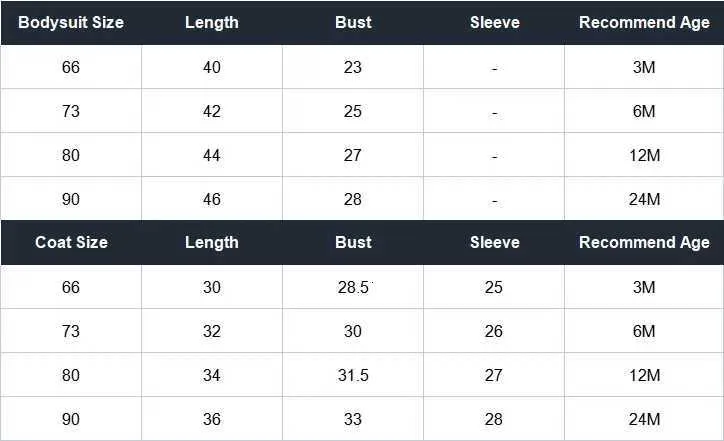Select the bodysuit length cell showing 42
Image resolution: width=724 pixels, height=441 pixels.
pyautogui.click(x=212, y=111)
